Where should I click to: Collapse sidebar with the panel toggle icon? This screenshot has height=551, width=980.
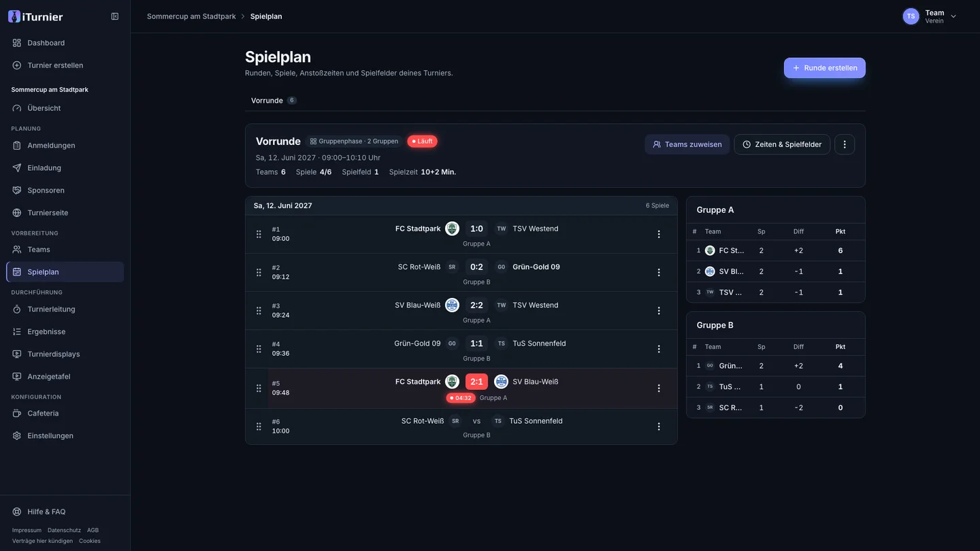coord(115,16)
